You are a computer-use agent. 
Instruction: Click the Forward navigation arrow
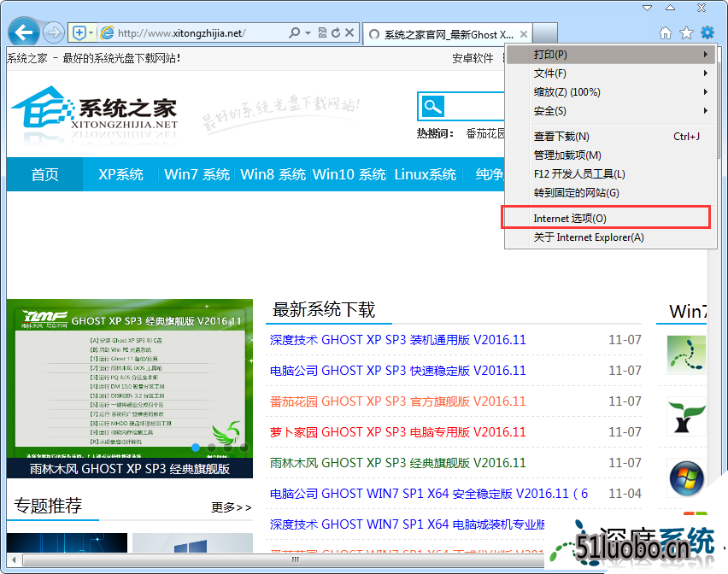tap(53, 32)
